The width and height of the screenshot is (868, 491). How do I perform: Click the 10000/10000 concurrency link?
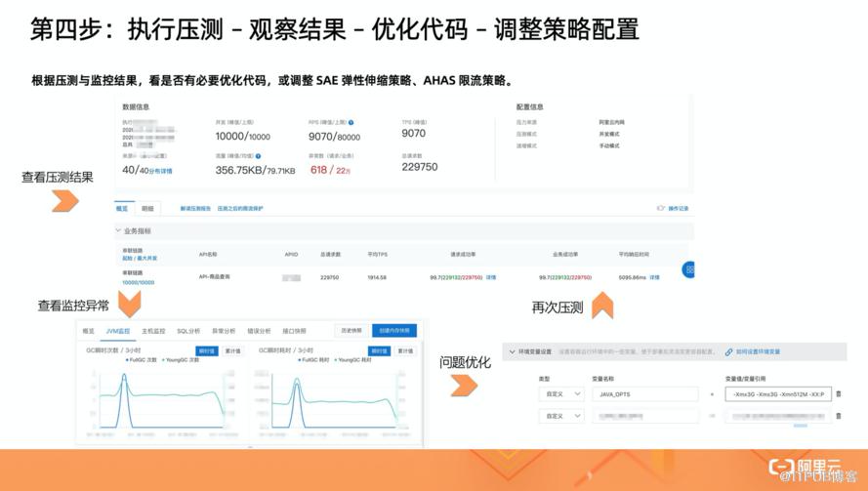tap(139, 282)
